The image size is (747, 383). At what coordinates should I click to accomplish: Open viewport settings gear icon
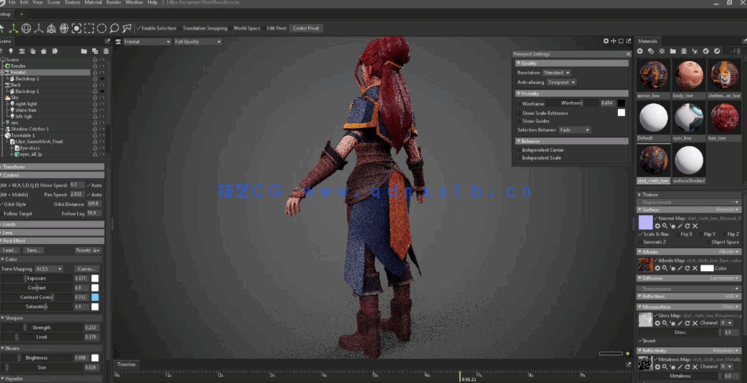606,41
